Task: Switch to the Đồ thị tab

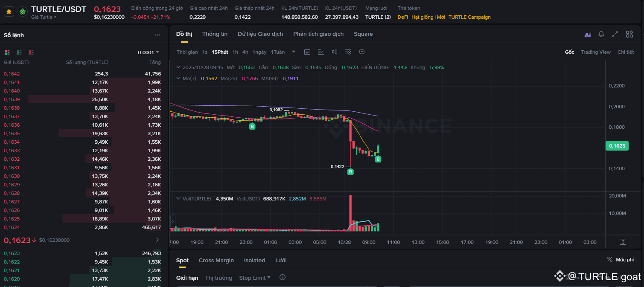Action: coord(184,34)
